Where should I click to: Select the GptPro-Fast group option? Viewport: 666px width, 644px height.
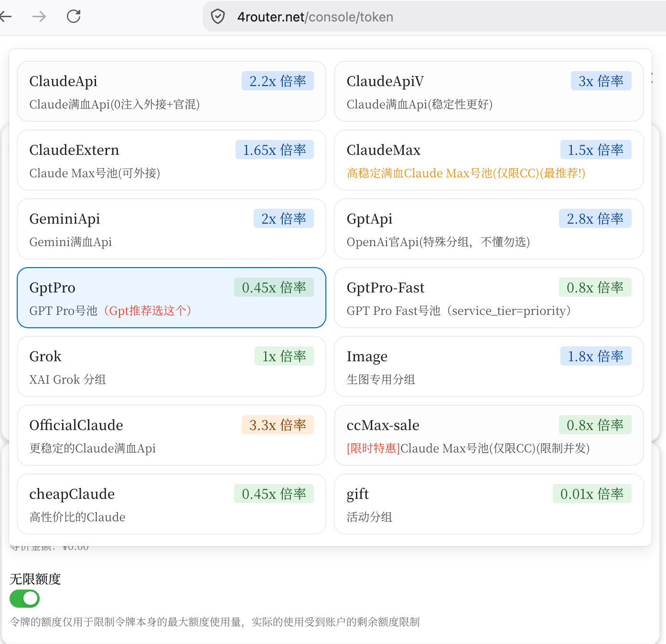pos(489,298)
